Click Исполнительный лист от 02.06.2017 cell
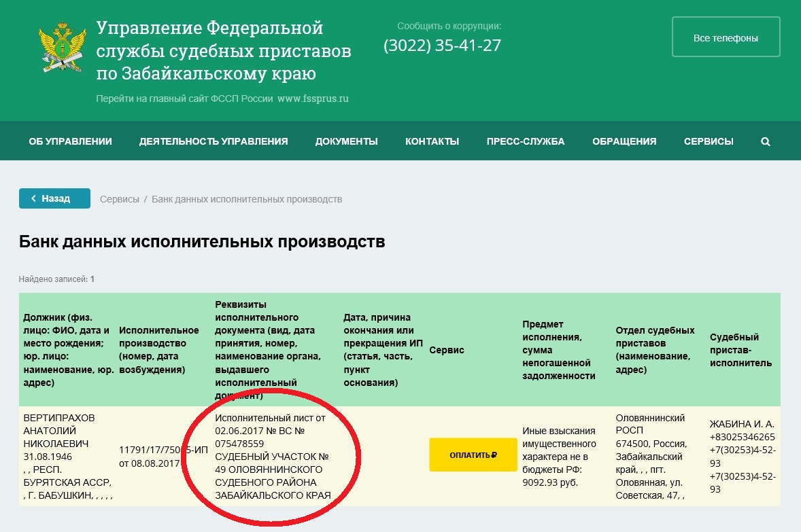Image resolution: width=801 pixels, height=532 pixels. (273, 457)
